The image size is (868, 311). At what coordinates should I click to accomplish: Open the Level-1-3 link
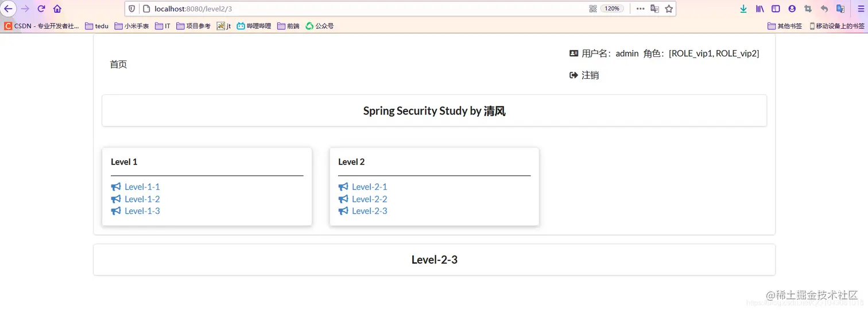(142, 211)
